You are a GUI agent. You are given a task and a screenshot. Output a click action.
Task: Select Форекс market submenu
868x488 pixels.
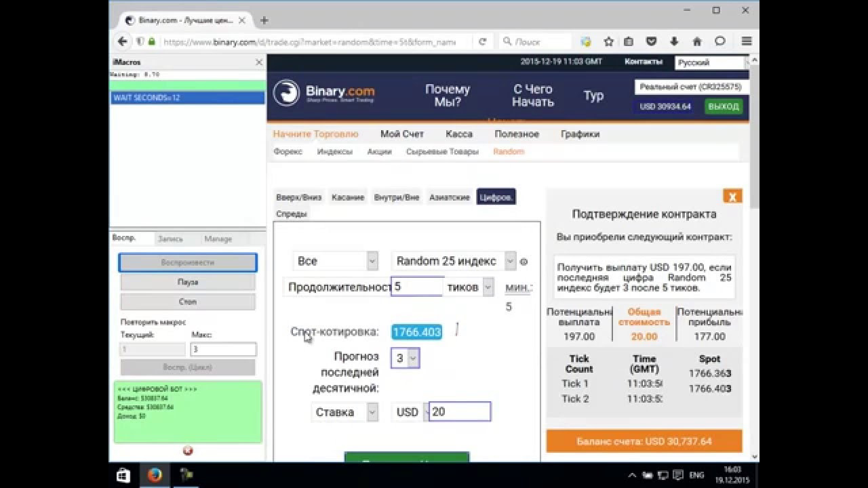288,151
